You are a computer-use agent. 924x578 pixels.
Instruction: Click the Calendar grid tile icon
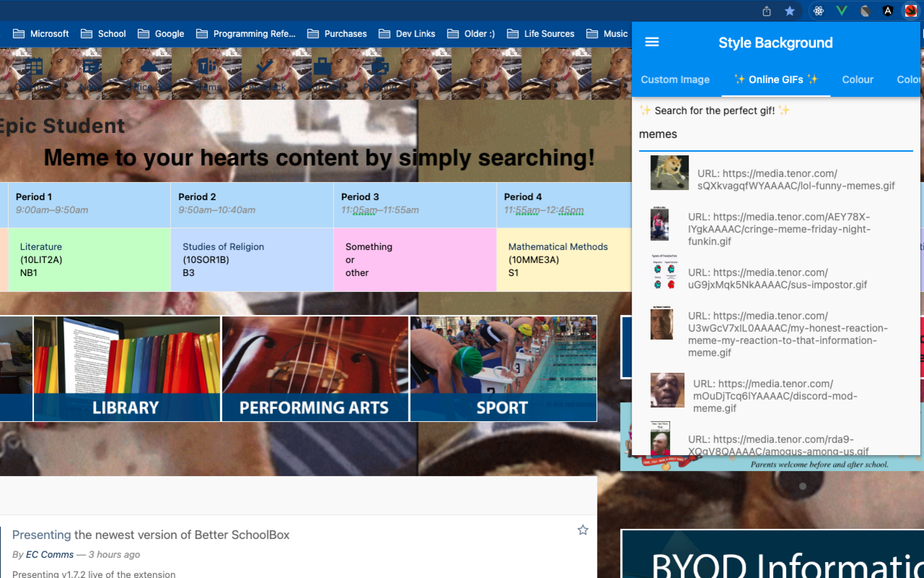[x=34, y=66]
